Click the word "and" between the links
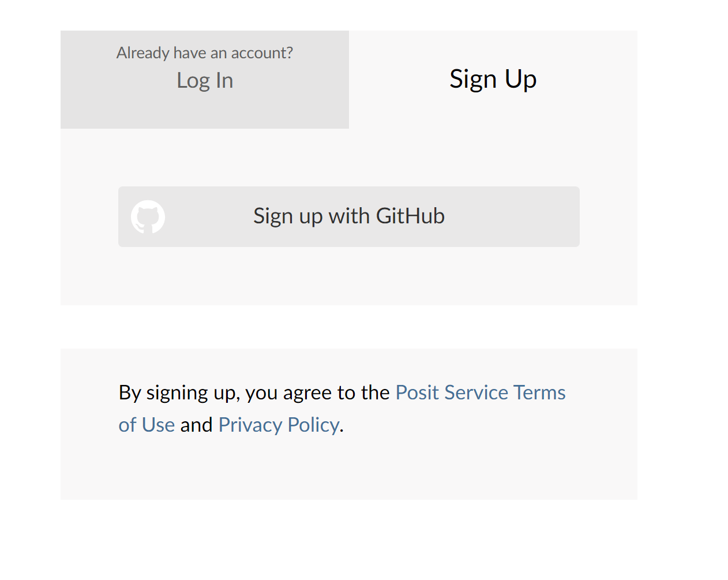The height and width of the screenshot is (580, 728). click(196, 425)
